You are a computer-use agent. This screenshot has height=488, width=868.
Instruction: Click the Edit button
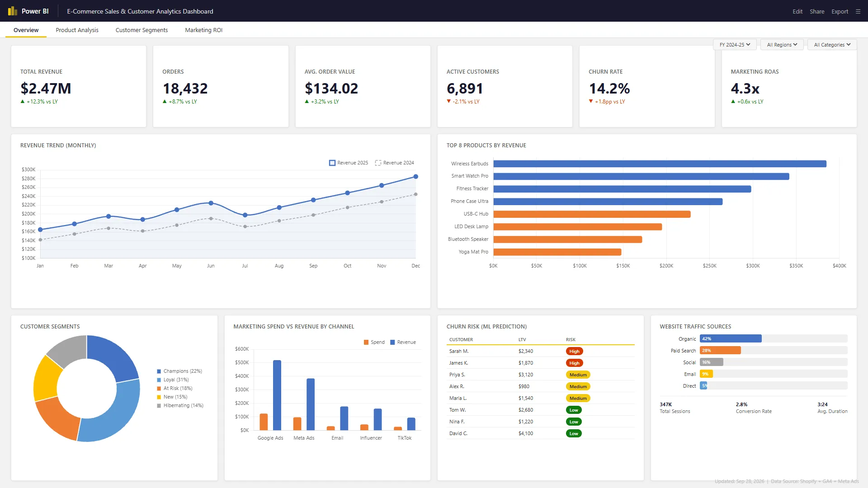pos(797,11)
